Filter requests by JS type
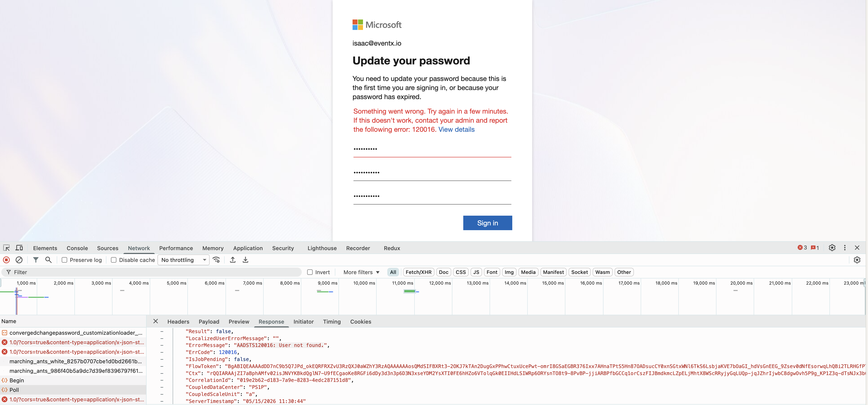Viewport: 868px width, 405px height. pos(476,272)
